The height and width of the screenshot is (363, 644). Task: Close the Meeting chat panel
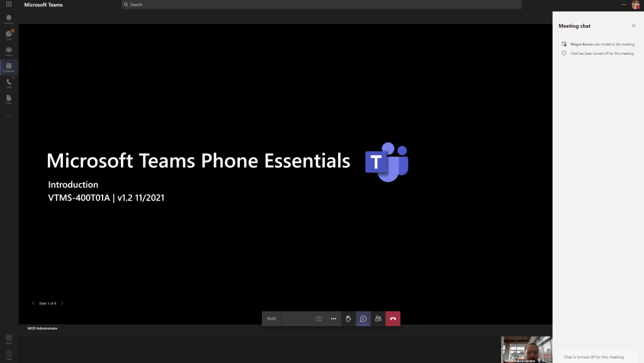coord(633,26)
